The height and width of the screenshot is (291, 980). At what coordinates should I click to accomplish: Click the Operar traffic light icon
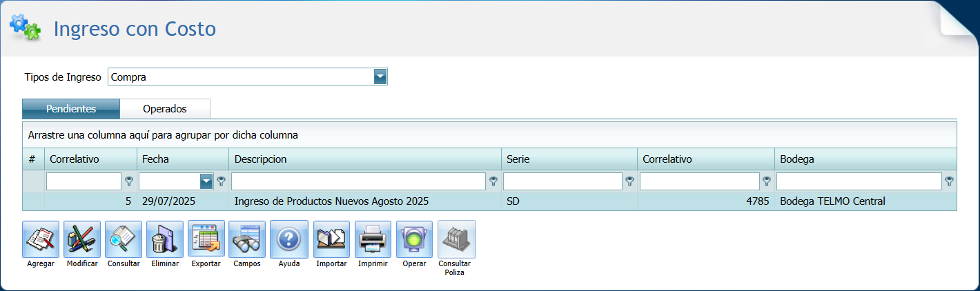click(414, 239)
